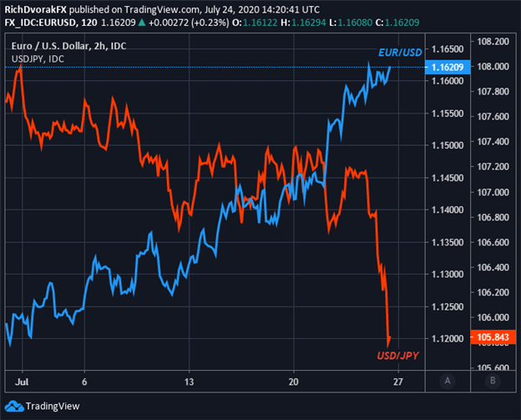Click the 107.600 right axis value

493,117
